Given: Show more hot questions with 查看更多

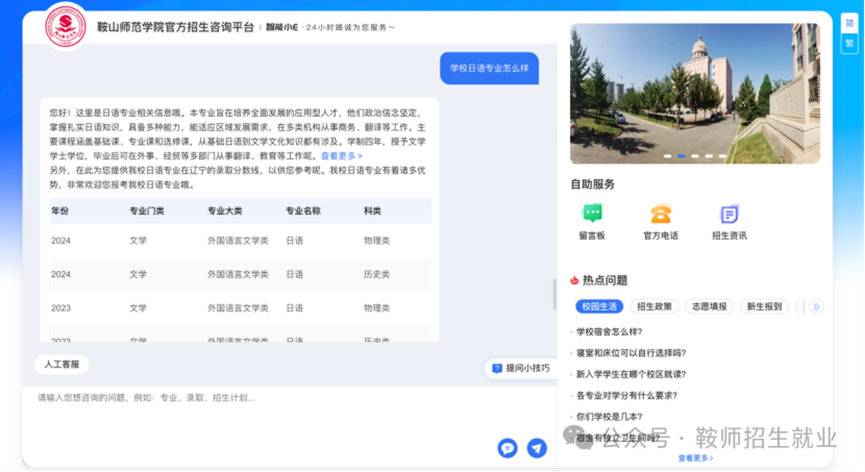Looking at the screenshot, I should 696,458.
